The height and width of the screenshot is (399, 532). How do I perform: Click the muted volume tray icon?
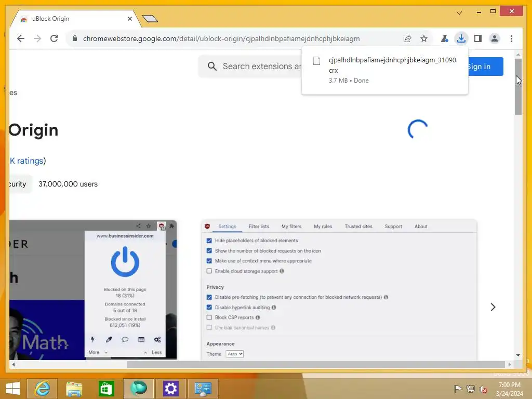483,389
